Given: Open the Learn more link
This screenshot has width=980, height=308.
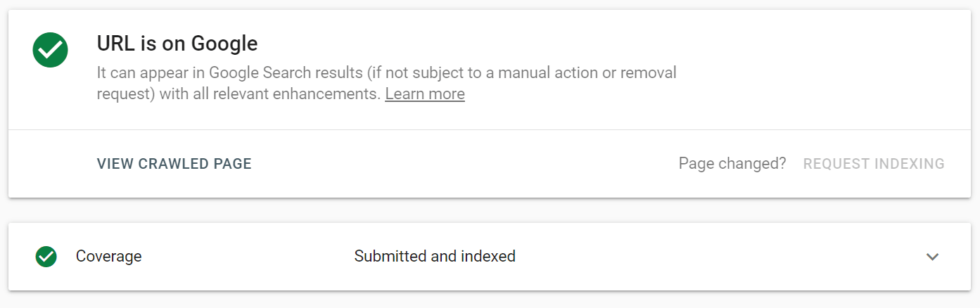Looking at the screenshot, I should [425, 94].
